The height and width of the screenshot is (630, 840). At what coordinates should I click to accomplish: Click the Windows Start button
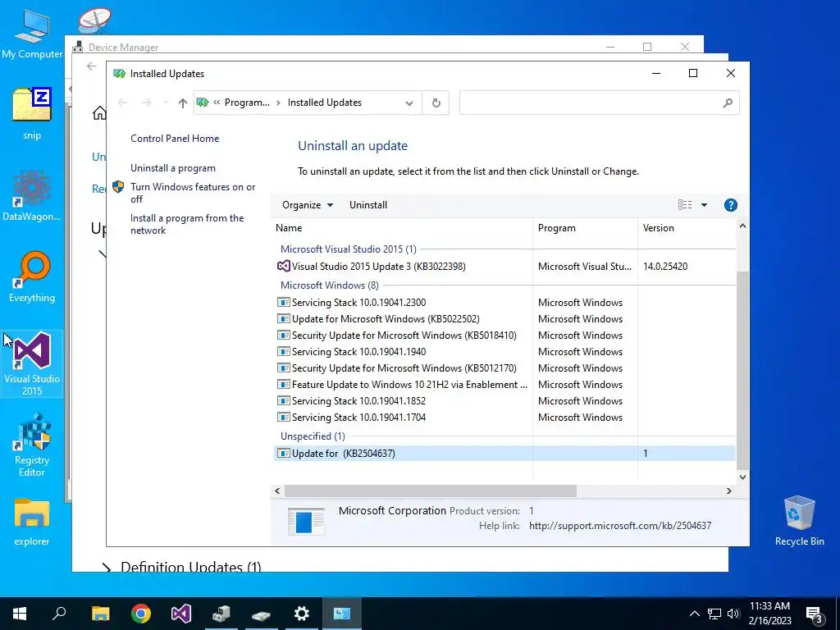pyautogui.click(x=20, y=614)
